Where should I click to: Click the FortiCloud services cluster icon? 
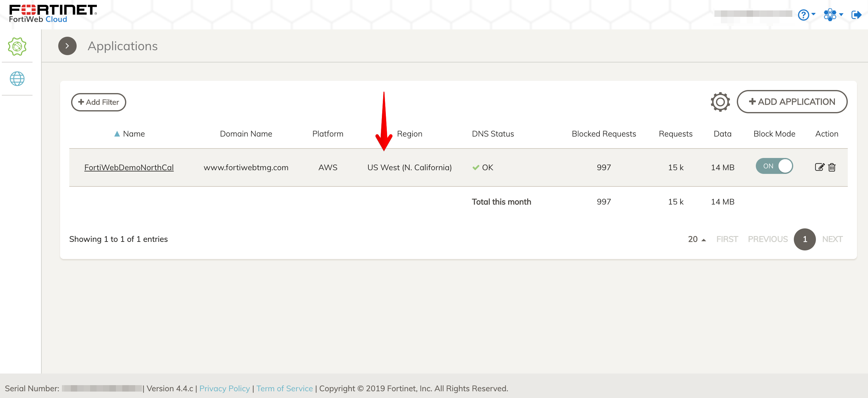(x=830, y=14)
